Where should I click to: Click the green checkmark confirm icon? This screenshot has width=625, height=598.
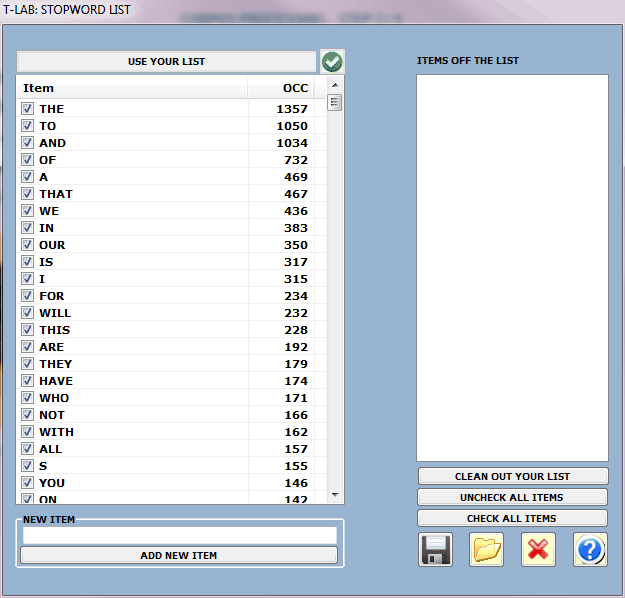coord(332,62)
